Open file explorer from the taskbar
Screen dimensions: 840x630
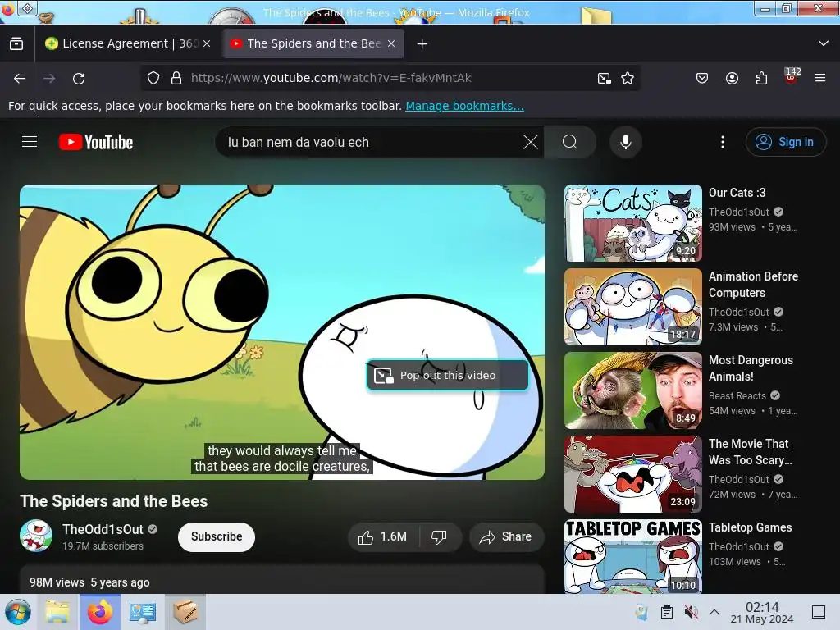[x=57, y=612]
